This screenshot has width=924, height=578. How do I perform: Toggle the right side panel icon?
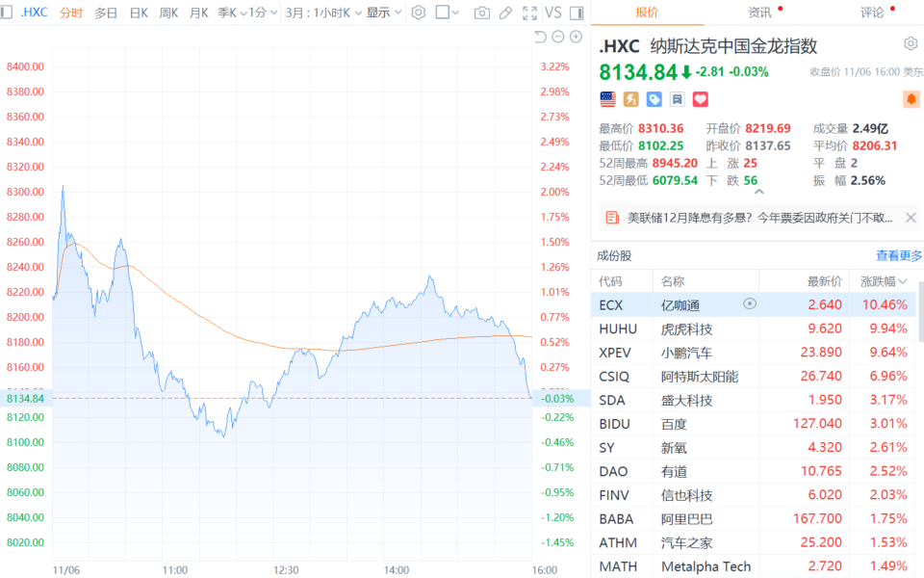pos(577,13)
